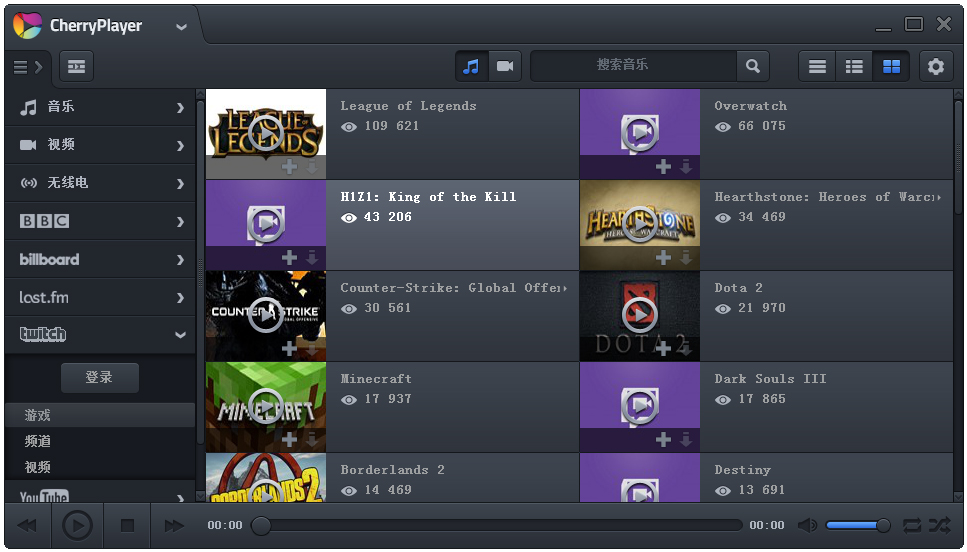The image size is (967, 552).
Task: Play the Hearthstone thumbnail
Action: [x=640, y=225]
